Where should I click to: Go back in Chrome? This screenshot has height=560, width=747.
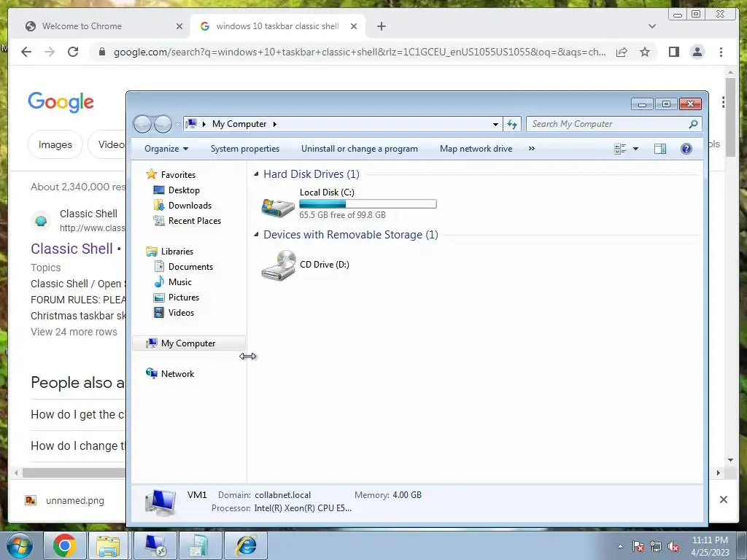pos(26,52)
